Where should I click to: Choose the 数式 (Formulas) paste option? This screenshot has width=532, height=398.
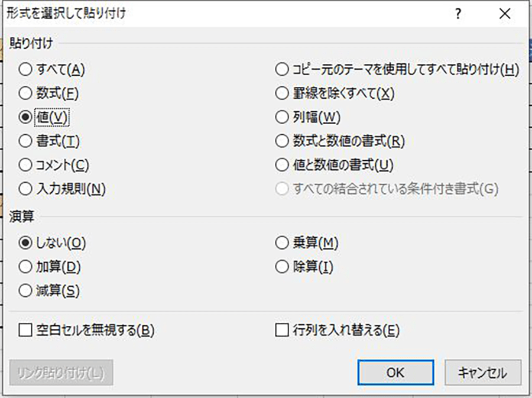tap(25, 93)
